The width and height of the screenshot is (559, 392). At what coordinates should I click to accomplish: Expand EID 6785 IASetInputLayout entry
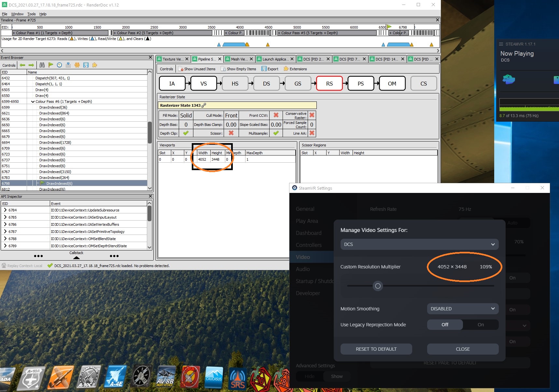(x=5, y=217)
